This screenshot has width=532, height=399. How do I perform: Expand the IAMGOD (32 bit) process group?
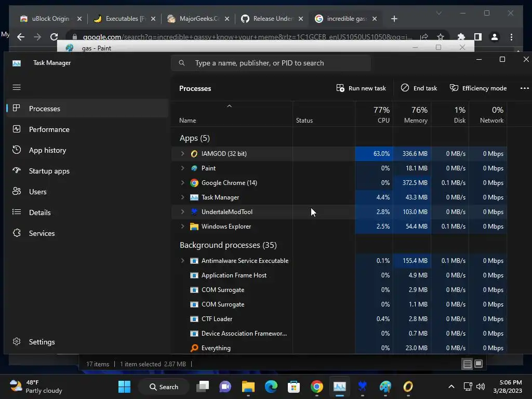(x=182, y=154)
